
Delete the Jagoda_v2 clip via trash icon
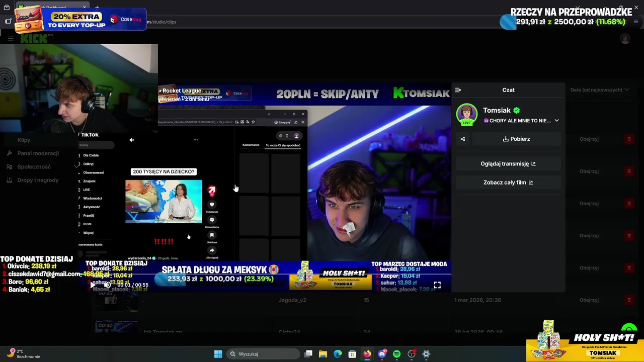[x=629, y=300]
